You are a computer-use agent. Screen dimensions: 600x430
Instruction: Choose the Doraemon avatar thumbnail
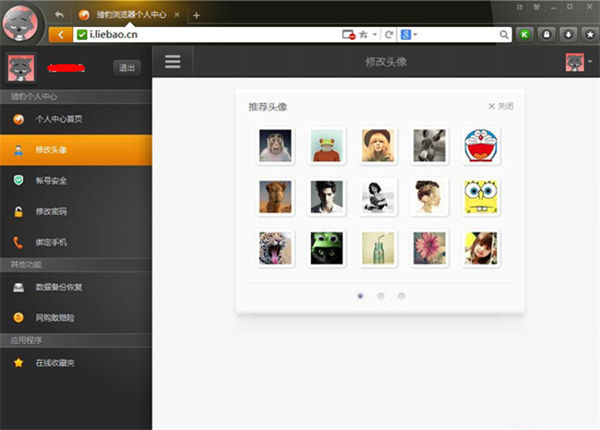pyautogui.click(x=481, y=146)
